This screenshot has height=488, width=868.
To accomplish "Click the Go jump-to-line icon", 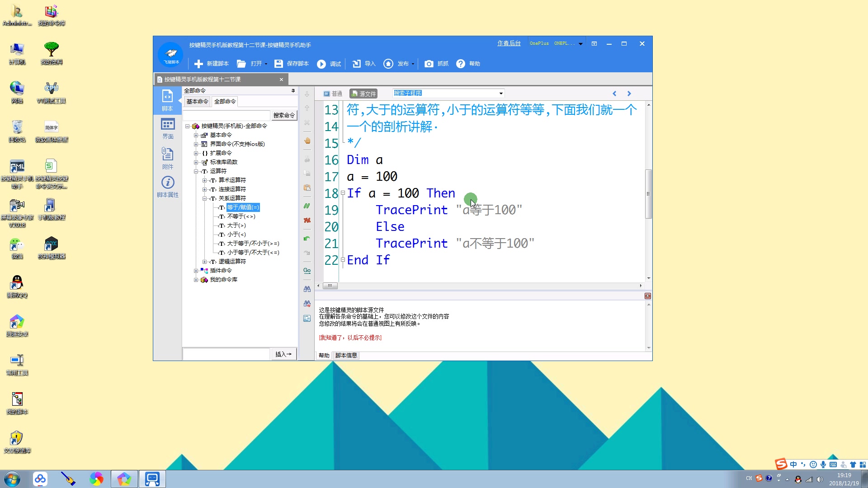I will click(307, 270).
